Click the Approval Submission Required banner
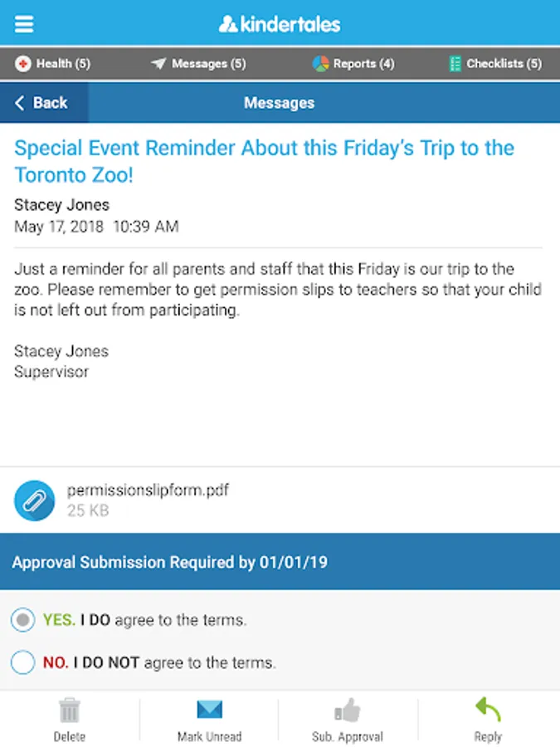Screen dimensions: 560x747 click(280, 562)
